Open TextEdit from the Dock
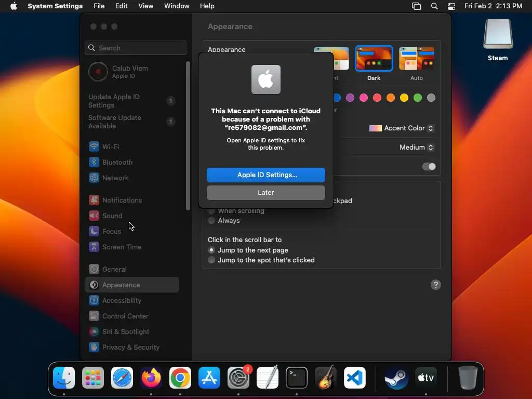The width and height of the screenshot is (532, 399). click(x=268, y=378)
